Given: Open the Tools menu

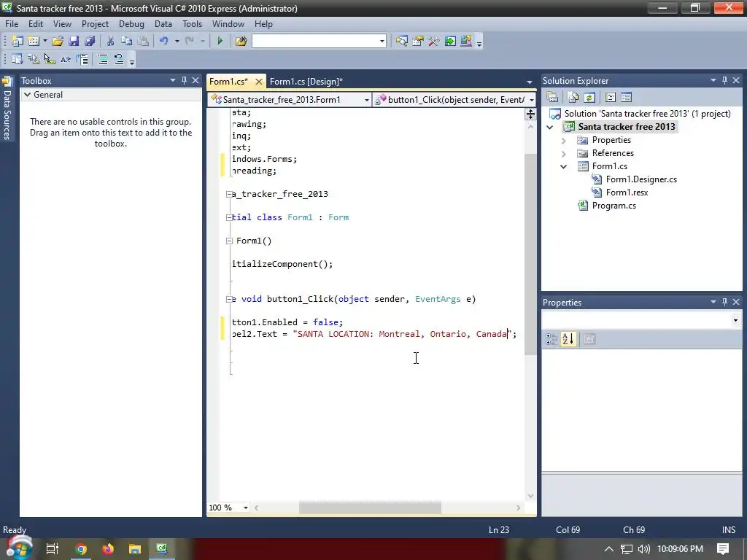Looking at the screenshot, I should [x=192, y=24].
